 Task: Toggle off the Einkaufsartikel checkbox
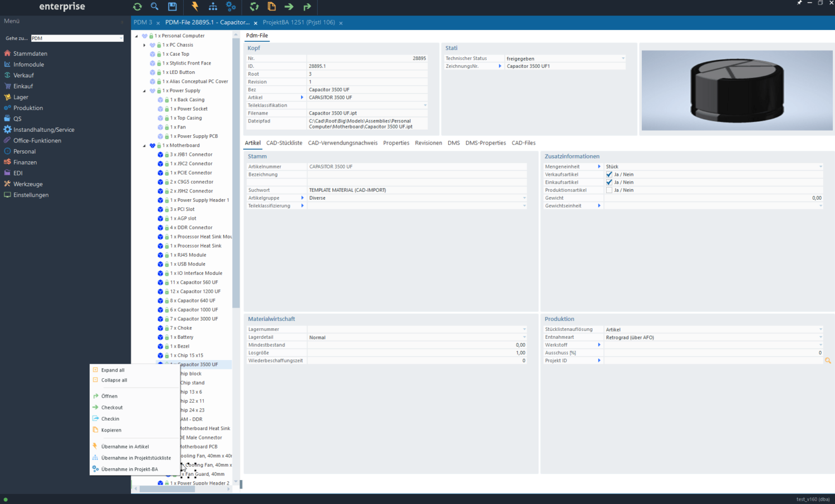(608, 182)
